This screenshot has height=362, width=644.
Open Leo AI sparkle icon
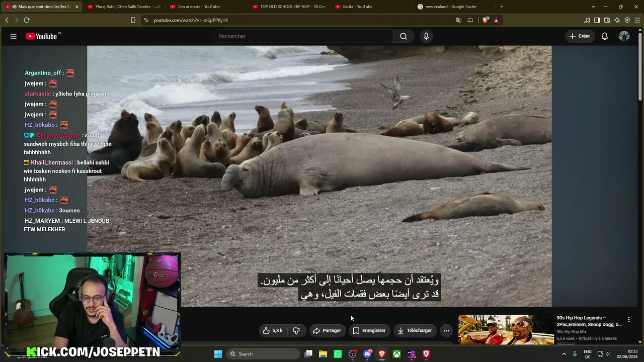pyautogui.click(x=617, y=20)
